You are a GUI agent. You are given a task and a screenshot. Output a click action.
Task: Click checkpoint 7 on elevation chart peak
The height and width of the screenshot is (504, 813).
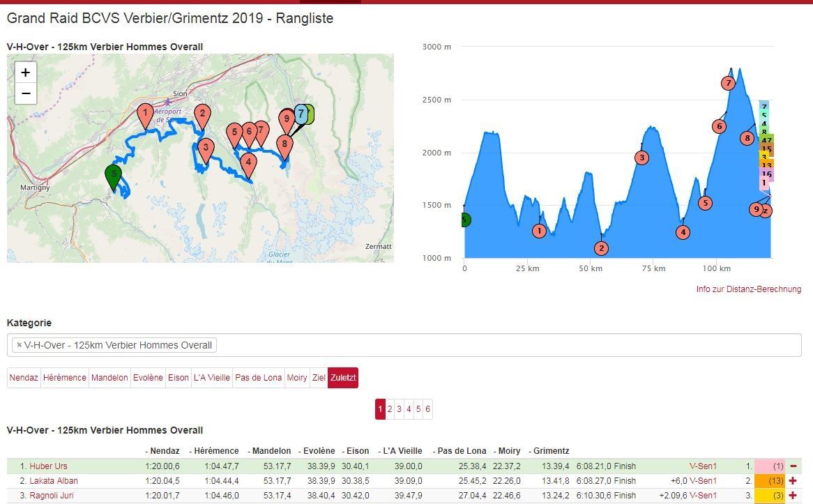728,84
